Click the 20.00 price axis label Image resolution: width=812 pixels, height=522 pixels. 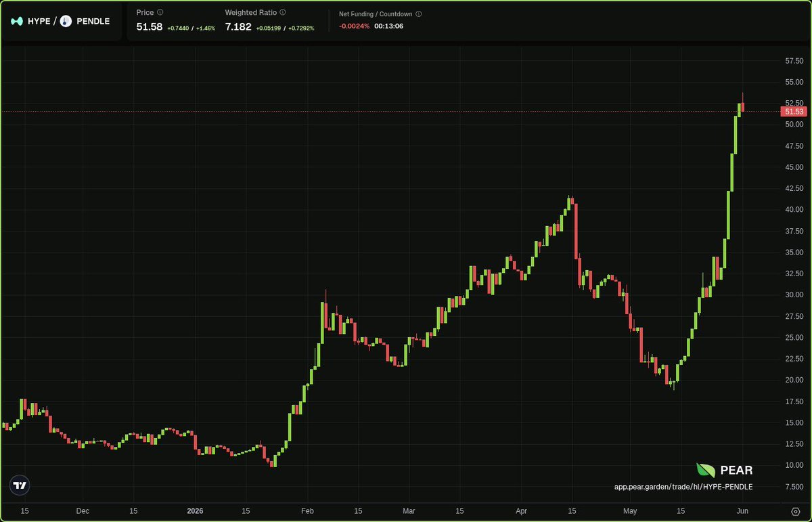tap(794, 380)
